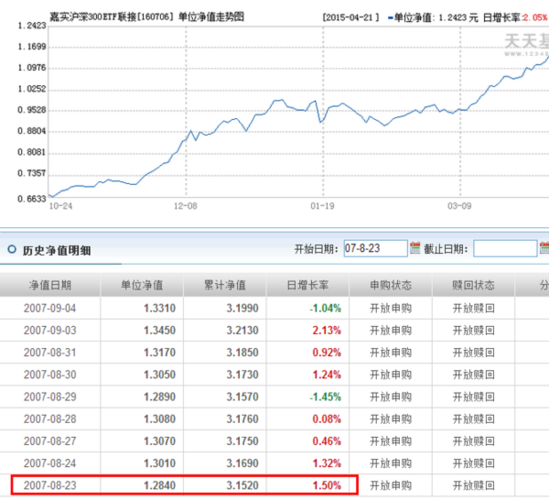
Task: Click the start date field showing 07-8-23
Action: coord(376,248)
